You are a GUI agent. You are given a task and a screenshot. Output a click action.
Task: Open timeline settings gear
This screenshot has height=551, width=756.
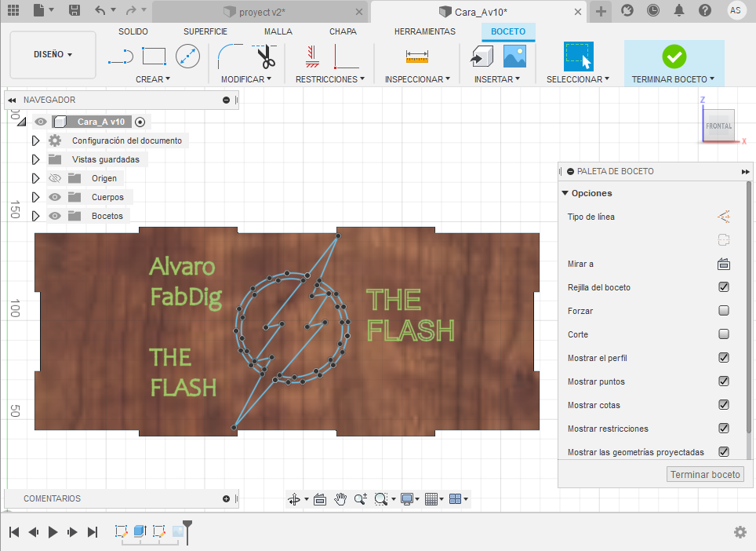740,532
